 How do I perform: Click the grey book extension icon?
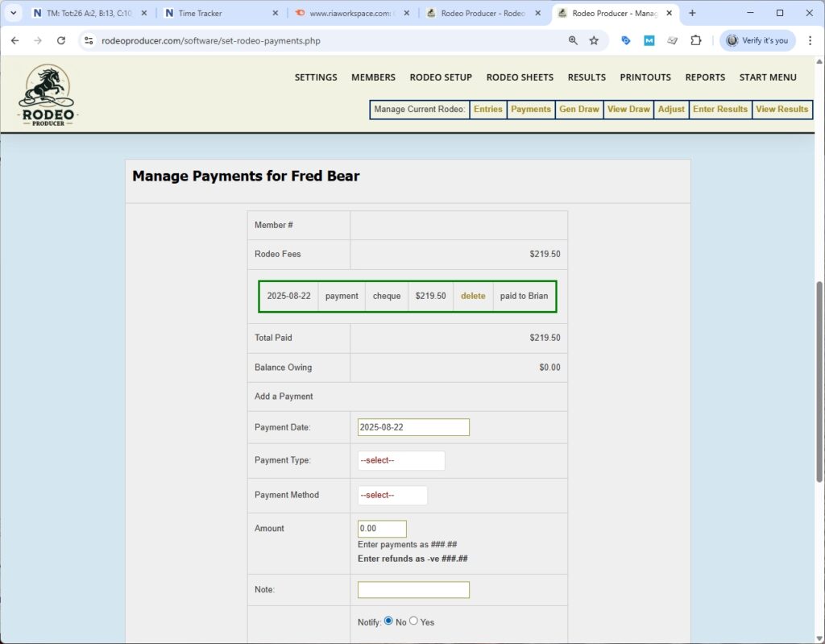click(x=672, y=39)
